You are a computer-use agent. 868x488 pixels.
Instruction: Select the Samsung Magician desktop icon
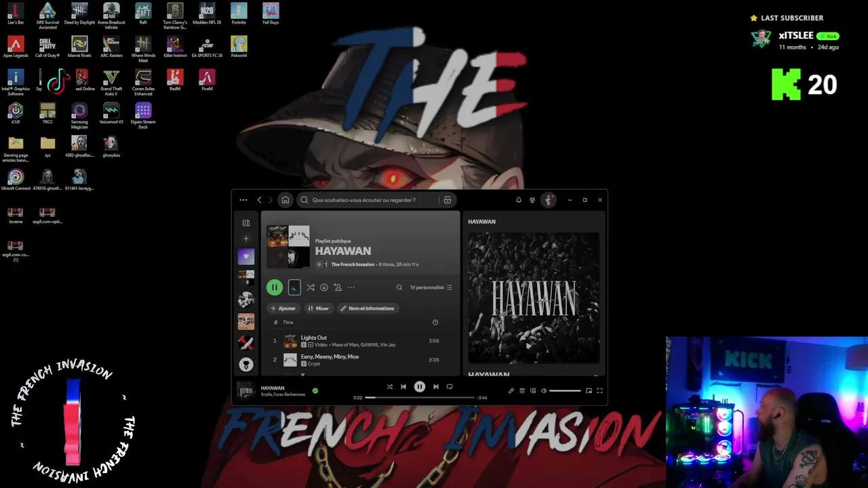tap(79, 115)
